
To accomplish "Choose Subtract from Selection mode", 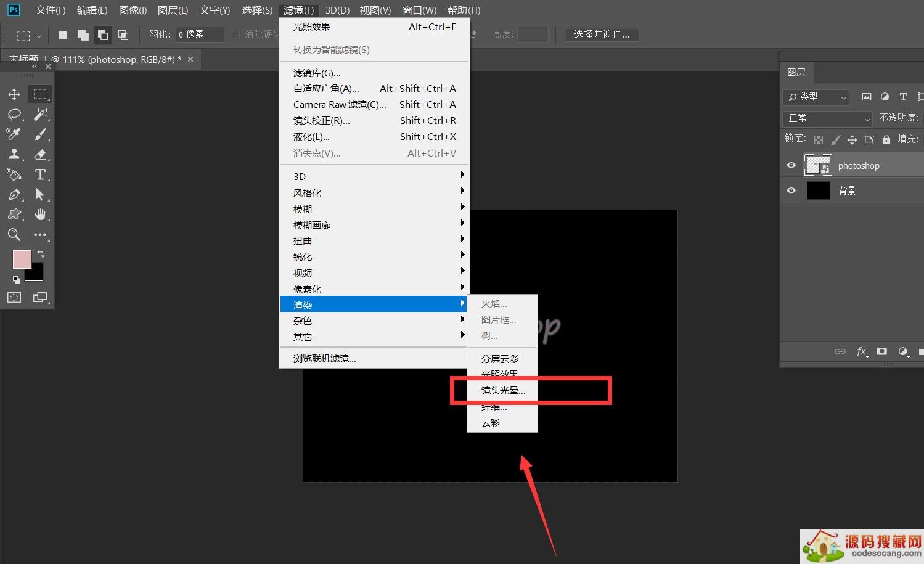I will click(103, 35).
